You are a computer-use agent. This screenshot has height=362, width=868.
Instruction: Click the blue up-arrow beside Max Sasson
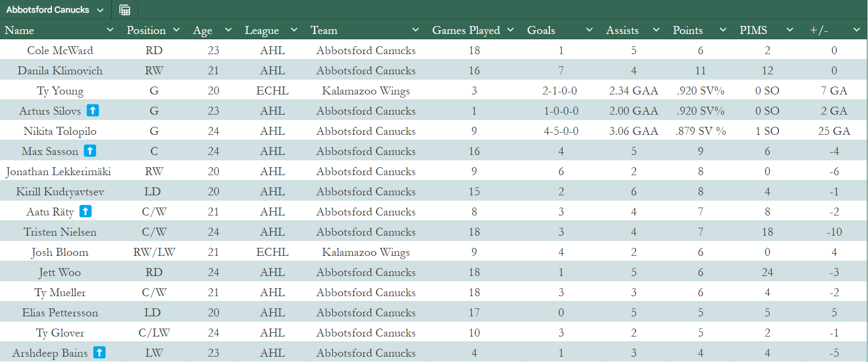click(90, 151)
